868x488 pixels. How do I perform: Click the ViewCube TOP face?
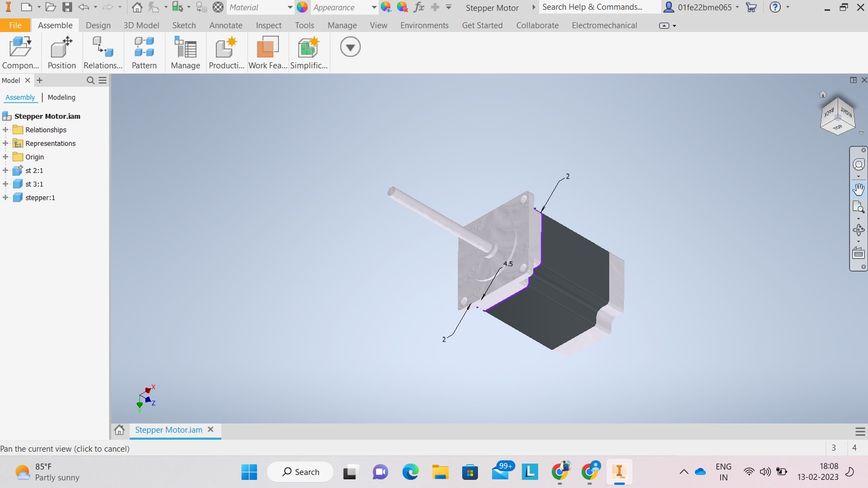(838, 127)
